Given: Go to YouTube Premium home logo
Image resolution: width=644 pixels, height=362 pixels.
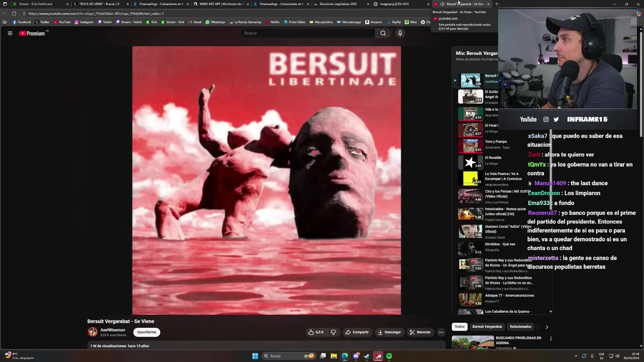Looking at the screenshot, I should click(x=32, y=33).
